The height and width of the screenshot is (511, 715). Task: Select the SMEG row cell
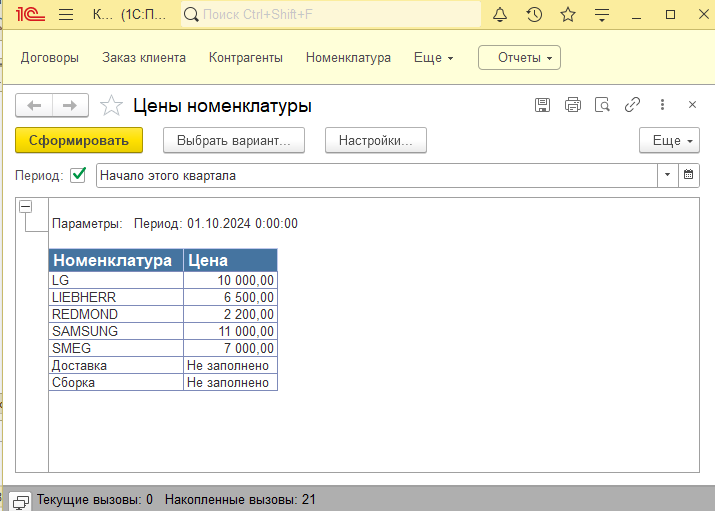point(116,348)
